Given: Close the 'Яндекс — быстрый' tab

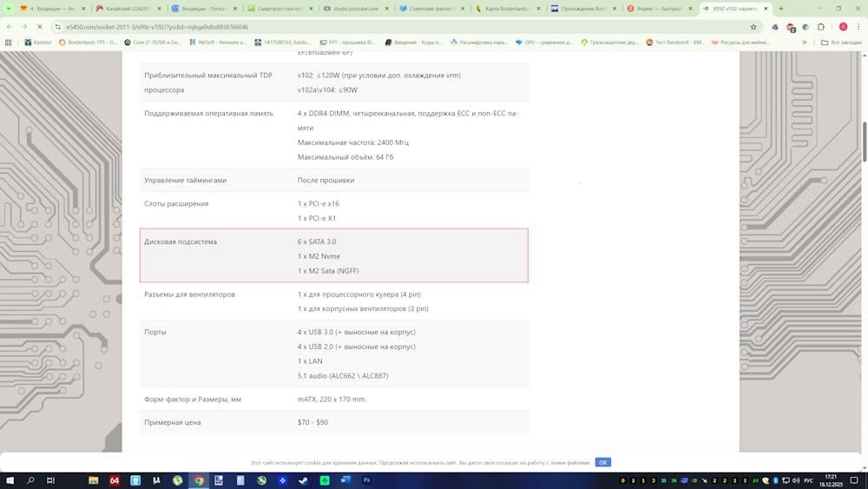Looking at the screenshot, I should [690, 9].
